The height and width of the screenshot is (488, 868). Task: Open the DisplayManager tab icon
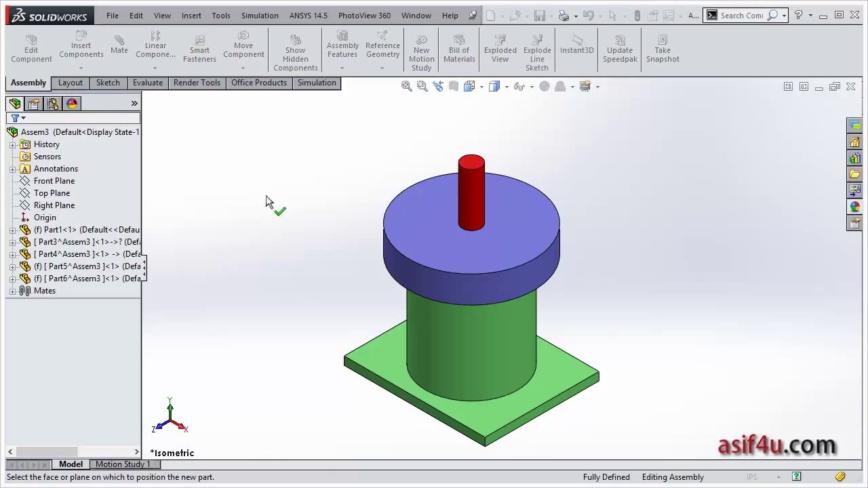point(72,104)
